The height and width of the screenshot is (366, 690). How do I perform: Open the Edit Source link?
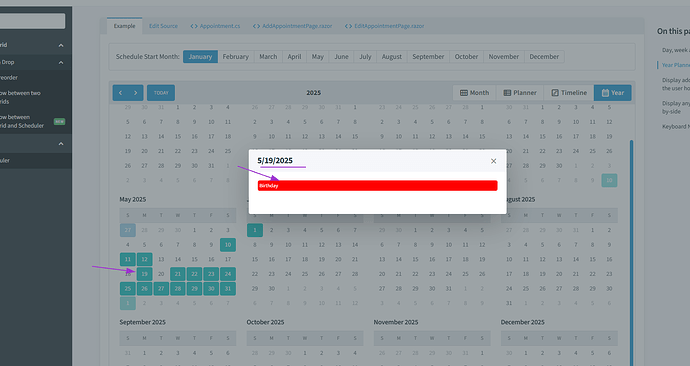(163, 26)
